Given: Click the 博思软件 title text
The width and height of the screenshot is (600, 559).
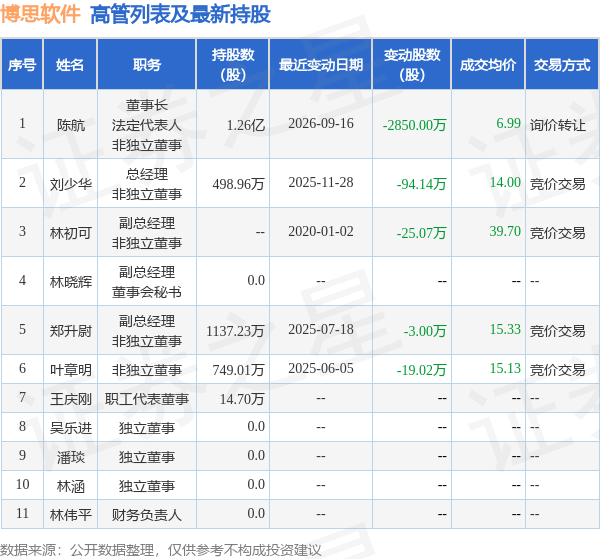Looking at the screenshot, I should (x=40, y=15).
